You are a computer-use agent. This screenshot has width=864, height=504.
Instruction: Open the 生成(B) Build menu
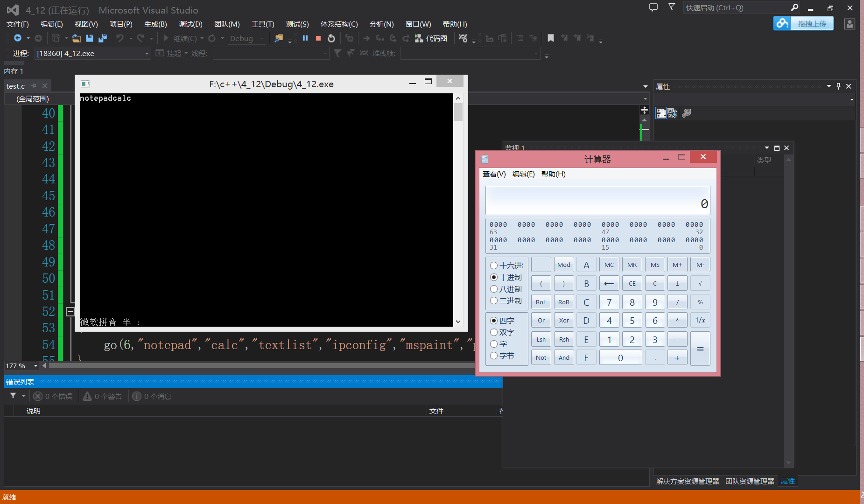(155, 24)
